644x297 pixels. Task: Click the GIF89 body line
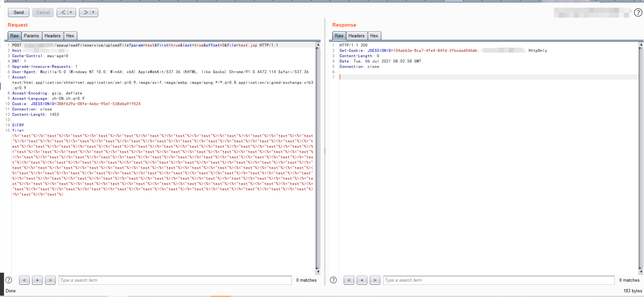(18, 125)
